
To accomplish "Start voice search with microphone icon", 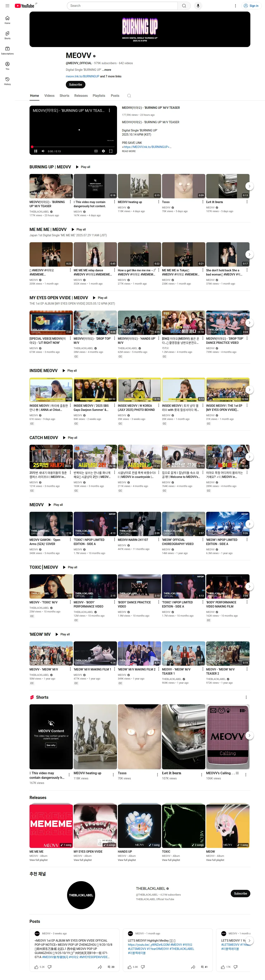I will point(198,6).
